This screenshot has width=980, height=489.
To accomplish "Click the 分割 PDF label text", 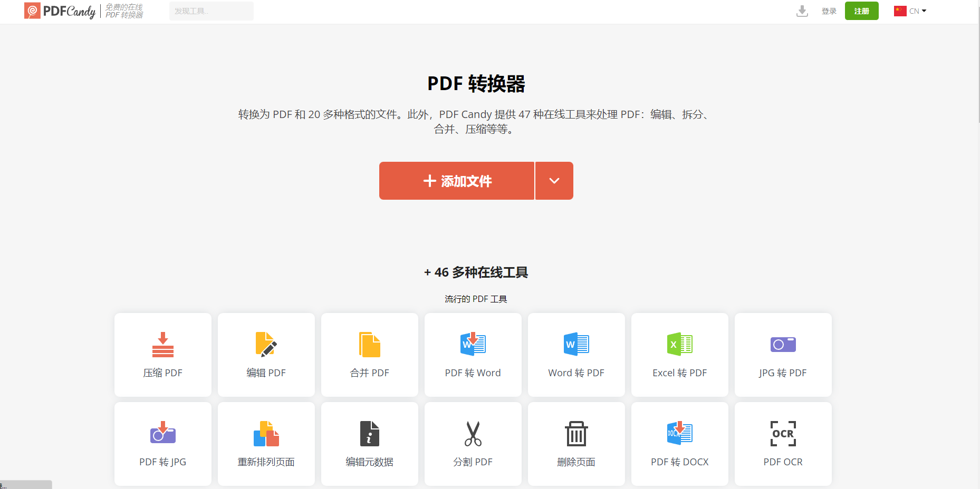I will 473,462.
